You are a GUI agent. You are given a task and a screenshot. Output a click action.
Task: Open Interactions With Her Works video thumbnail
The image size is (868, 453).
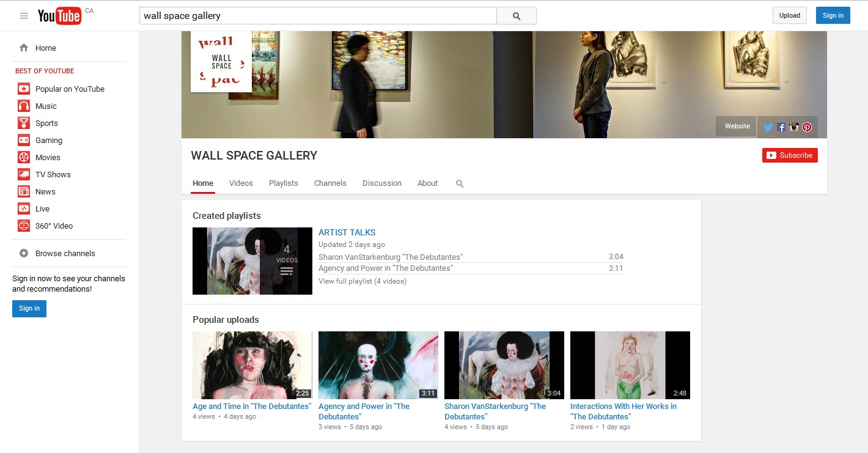[630, 366]
